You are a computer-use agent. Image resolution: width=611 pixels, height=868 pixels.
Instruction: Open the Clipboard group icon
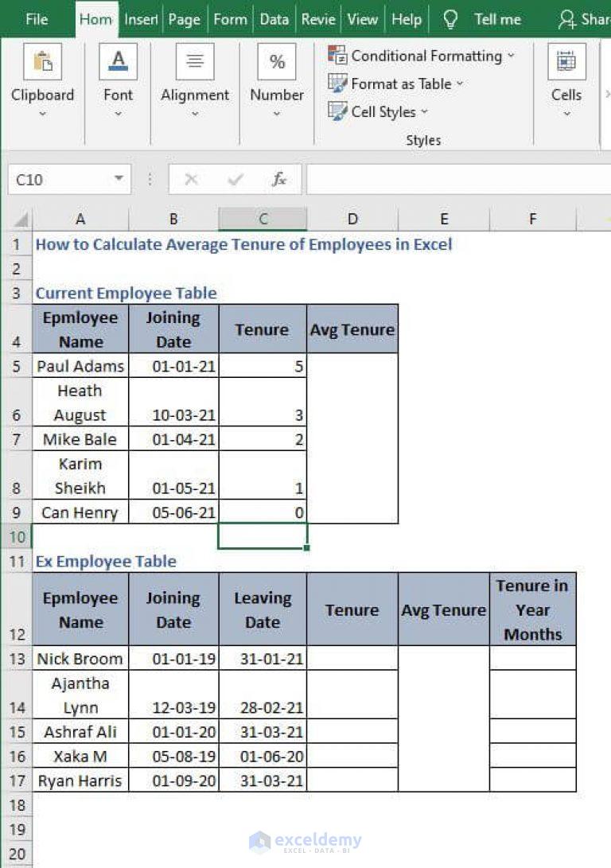tap(43, 61)
